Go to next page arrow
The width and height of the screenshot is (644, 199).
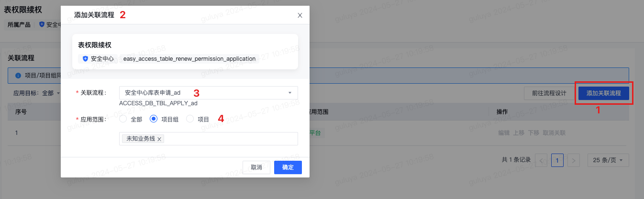click(574, 160)
